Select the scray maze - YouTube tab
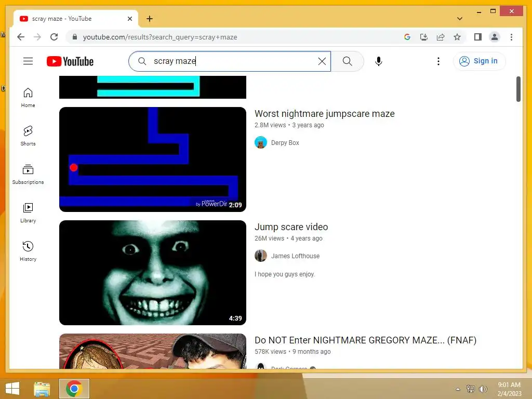This screenshot has height=399, width=532. [76, 19]
